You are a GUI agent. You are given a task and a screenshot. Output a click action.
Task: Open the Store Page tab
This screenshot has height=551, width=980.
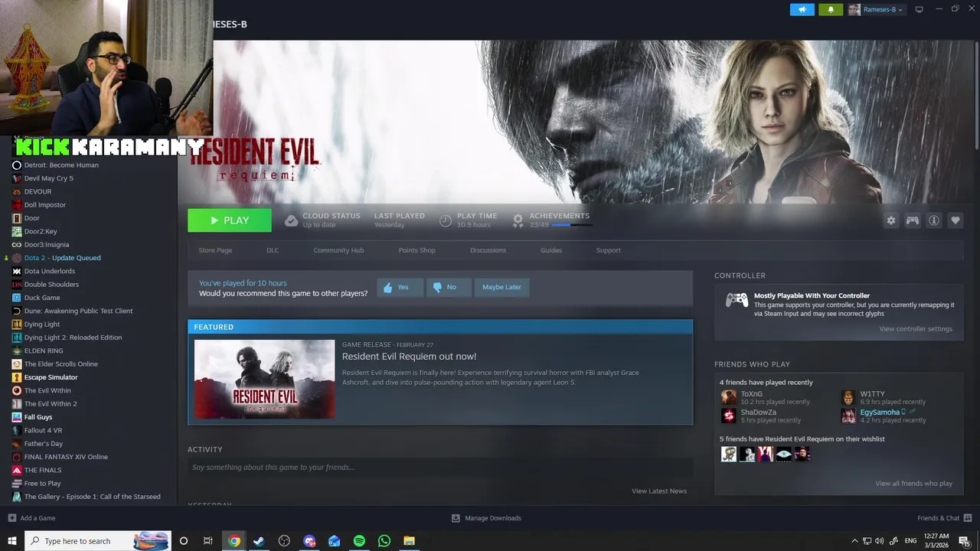coord(215,250)
